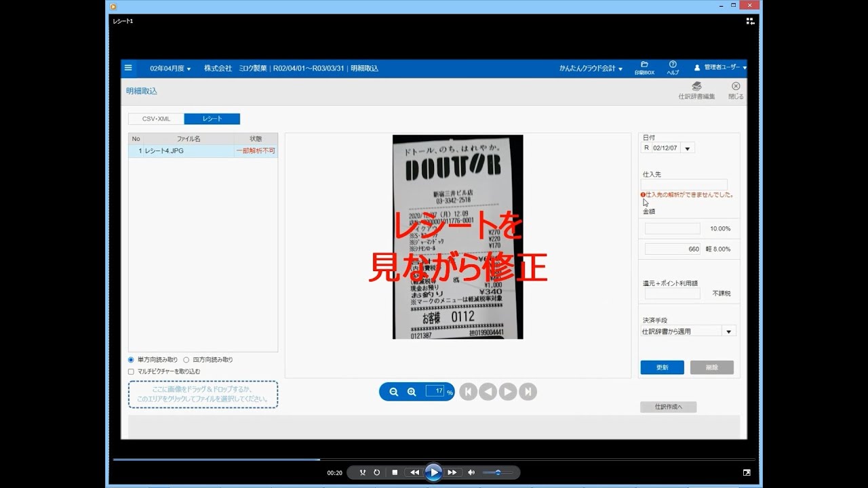868x488 pixels.
Task: Open the 仕訳辞書編集 journal dictionary editor
Action: tap(696, 90)
